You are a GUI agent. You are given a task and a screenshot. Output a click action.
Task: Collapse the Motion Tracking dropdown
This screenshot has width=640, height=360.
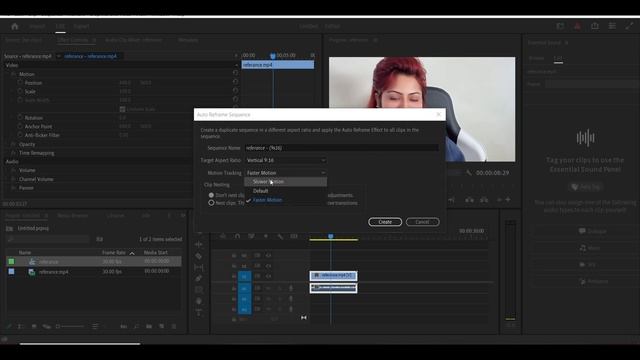pyautogui.click(x=285, y=173)
